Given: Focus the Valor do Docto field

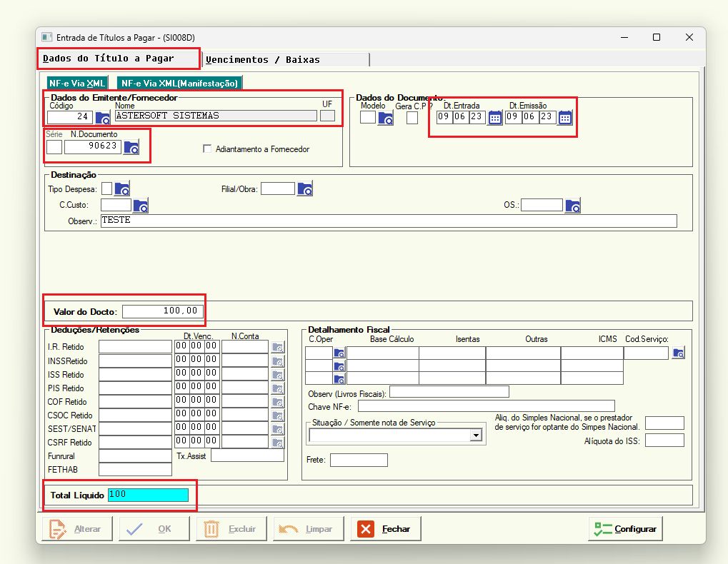Looking at the screenshot, I should tap(163, 311).
